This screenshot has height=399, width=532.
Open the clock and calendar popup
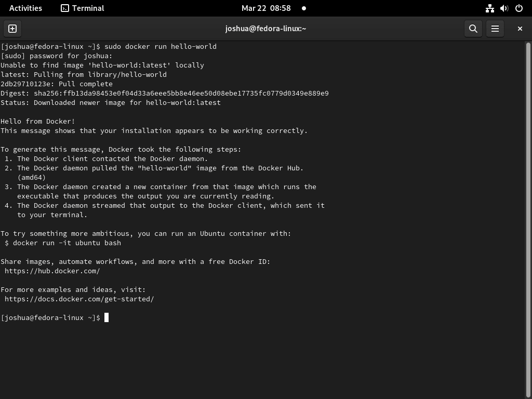(266, 8)
